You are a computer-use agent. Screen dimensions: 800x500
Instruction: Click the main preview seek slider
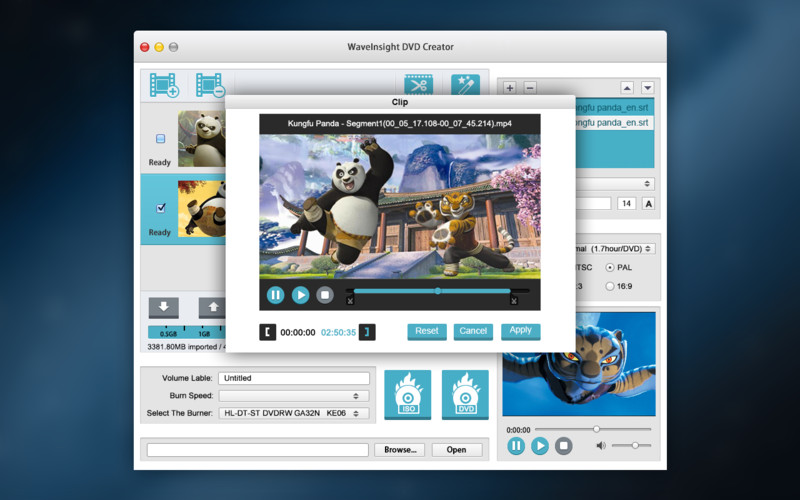coord(593,429)
